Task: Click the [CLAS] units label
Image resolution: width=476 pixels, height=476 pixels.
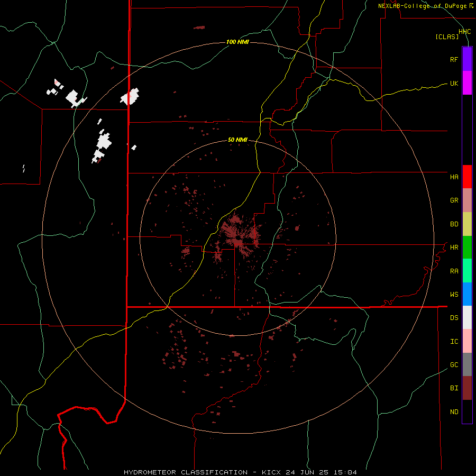Action: pyautogui.click(x=447, y=37)
